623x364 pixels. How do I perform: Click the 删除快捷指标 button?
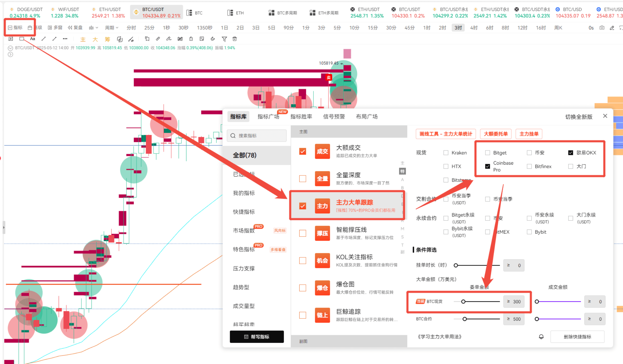pos(577,337)
